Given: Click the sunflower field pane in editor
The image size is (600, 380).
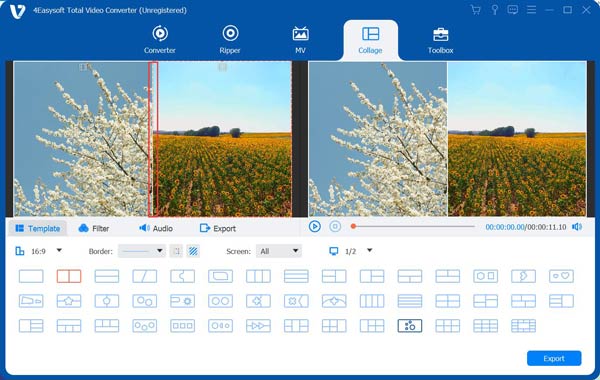Looking at the screenshot, I should click(222, 139).
